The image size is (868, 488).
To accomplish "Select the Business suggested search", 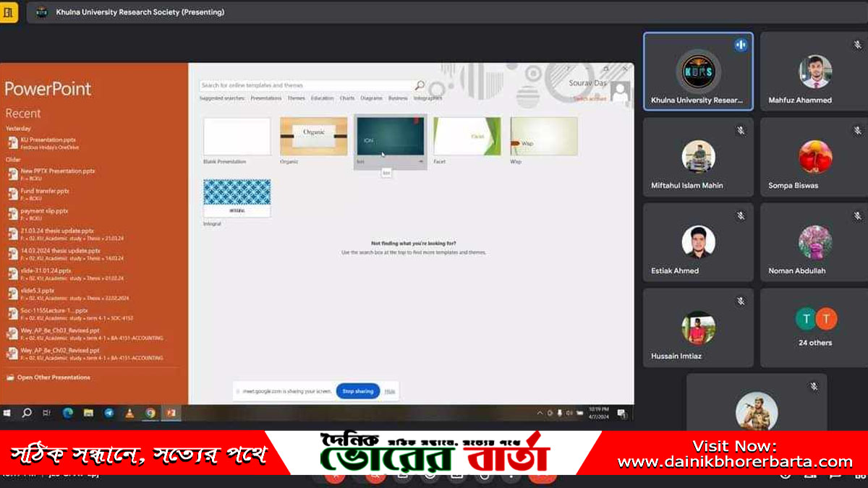I will click(x=398, y=98).
